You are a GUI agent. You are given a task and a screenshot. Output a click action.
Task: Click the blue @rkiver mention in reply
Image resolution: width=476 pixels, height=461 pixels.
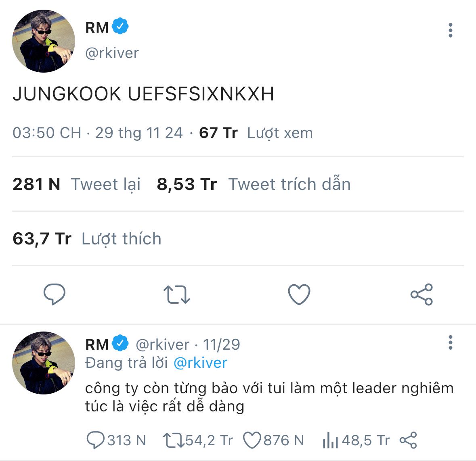click(x=200, y=363)
